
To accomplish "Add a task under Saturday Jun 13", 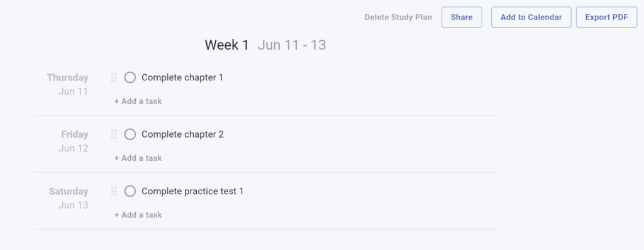I will (138, 215).
